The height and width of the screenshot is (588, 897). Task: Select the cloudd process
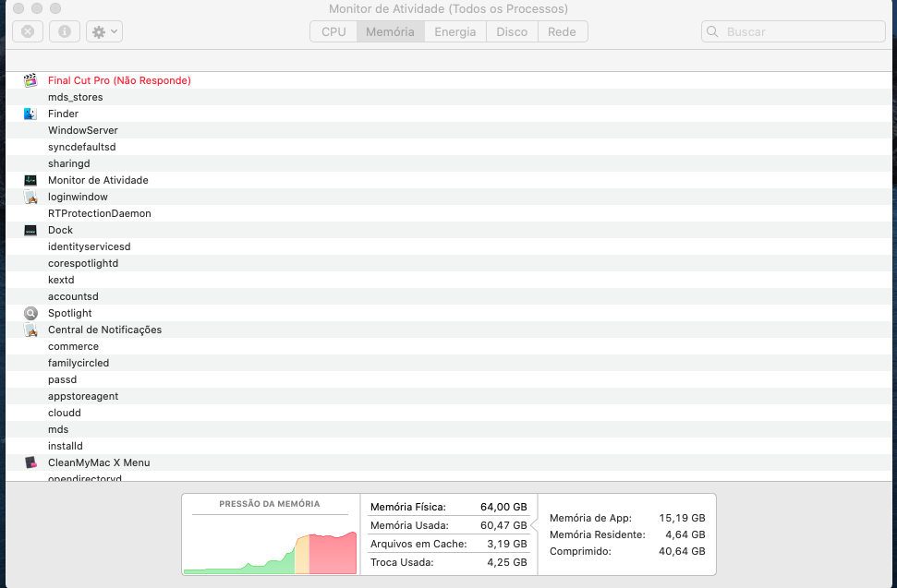coord(64,413)
